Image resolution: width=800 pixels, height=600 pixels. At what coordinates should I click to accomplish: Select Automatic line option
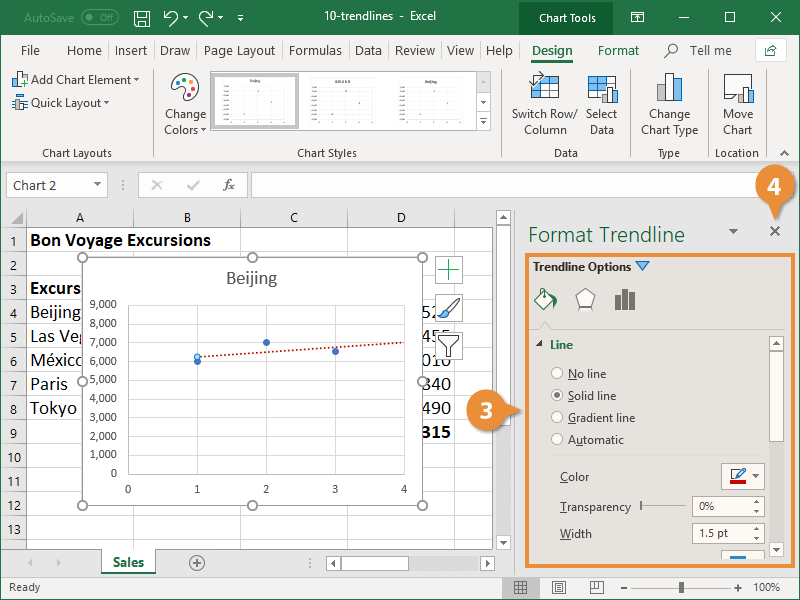(557, 440)
